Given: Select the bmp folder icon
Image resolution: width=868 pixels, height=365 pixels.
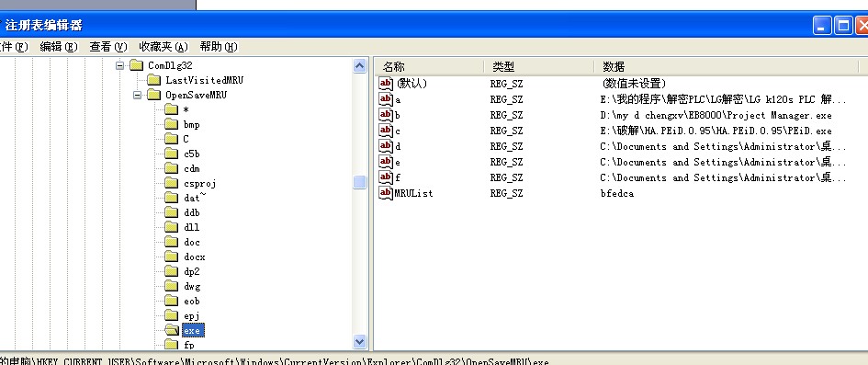Looking at the screenshot, I should [x=172, y=125].
